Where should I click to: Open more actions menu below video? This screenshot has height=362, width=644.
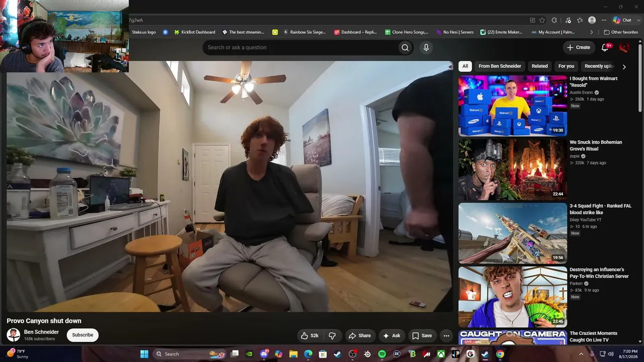(x=446, y=336)
